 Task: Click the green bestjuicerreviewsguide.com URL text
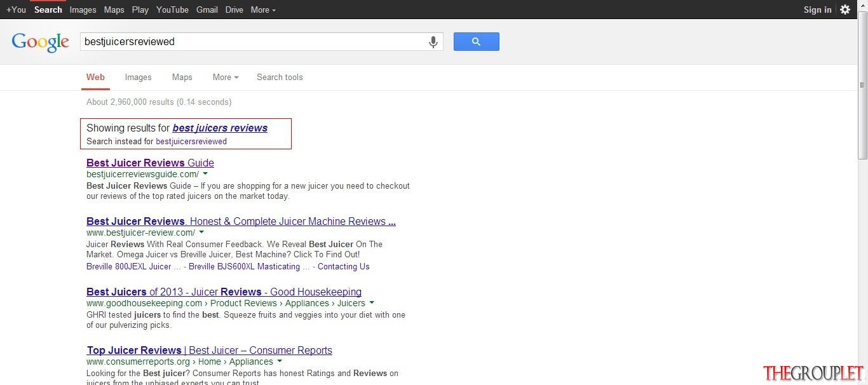[x=142, y=174]
